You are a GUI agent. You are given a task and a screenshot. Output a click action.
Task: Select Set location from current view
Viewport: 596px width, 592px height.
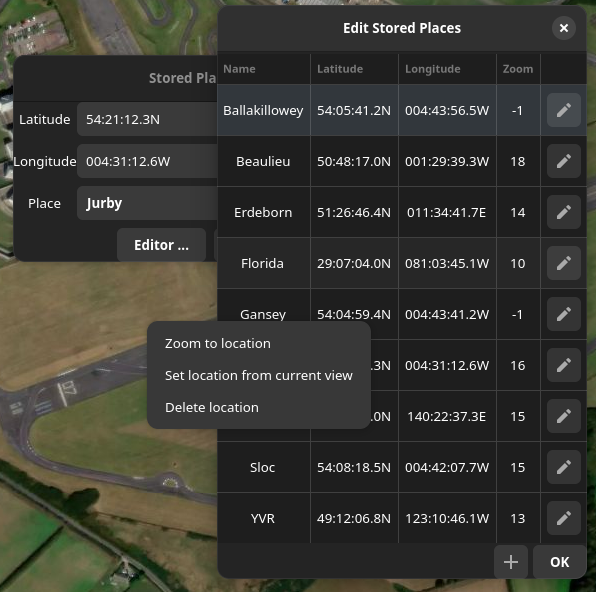(x=259, y=375)
